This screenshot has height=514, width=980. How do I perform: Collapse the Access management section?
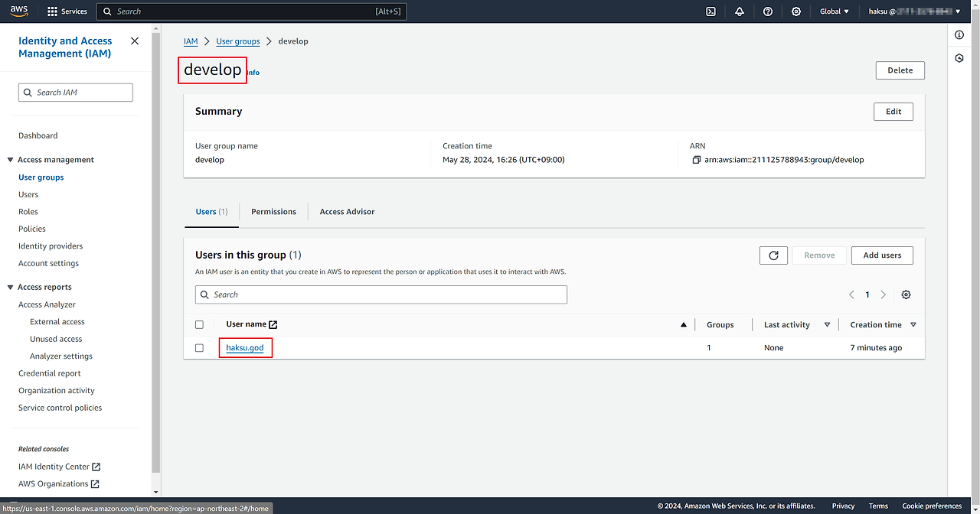11,160
